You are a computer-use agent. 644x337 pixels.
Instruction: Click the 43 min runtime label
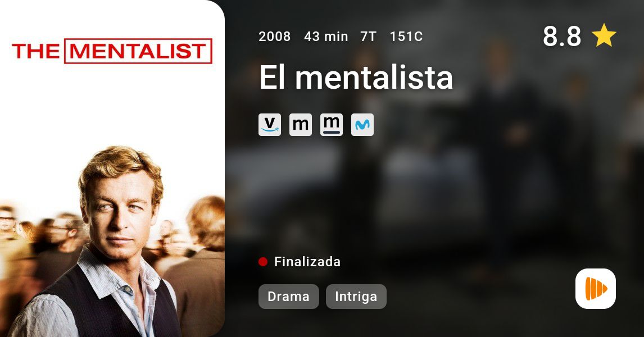click(x=326, y=37)
